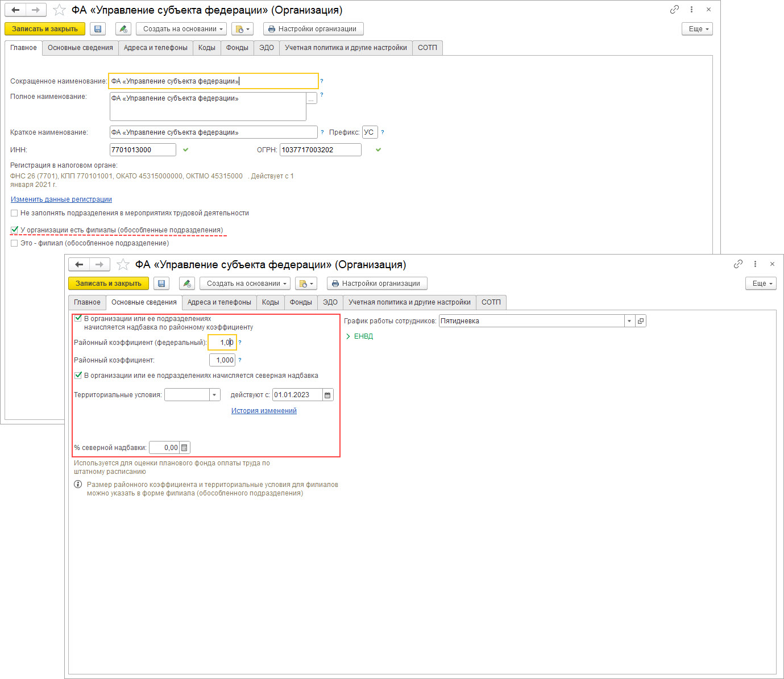784x679 pixels.
Task: Click the Сокращенное наименование input field
Action: pos(213,81)
